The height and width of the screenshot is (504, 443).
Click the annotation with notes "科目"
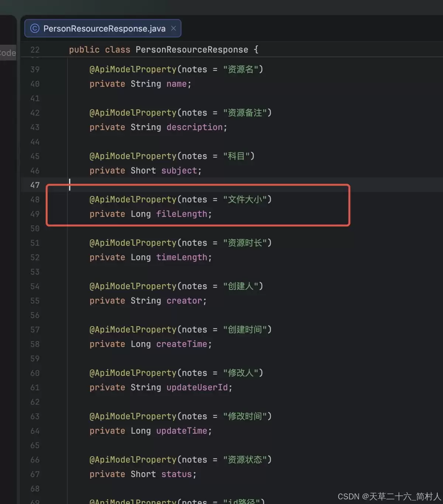tap(172, 156)
